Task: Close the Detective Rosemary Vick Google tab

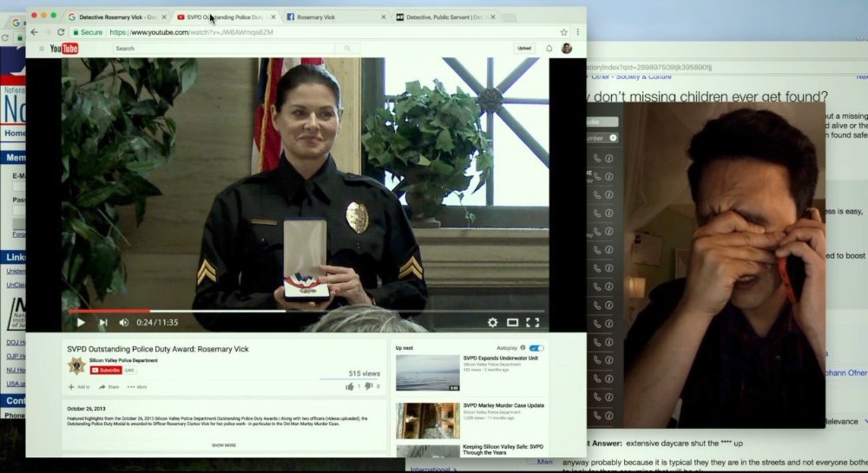Action: [x=164, y=17]
